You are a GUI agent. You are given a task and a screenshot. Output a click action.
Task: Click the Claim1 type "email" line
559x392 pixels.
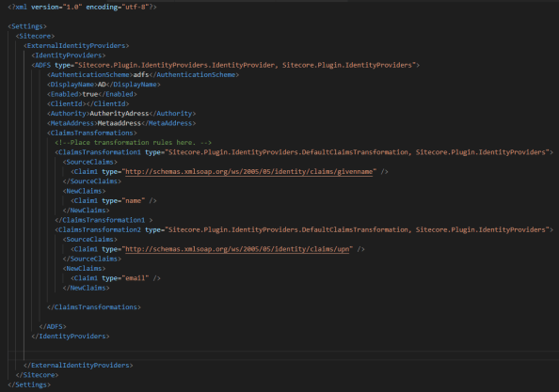pyautogui.click(x=116, y=278)
